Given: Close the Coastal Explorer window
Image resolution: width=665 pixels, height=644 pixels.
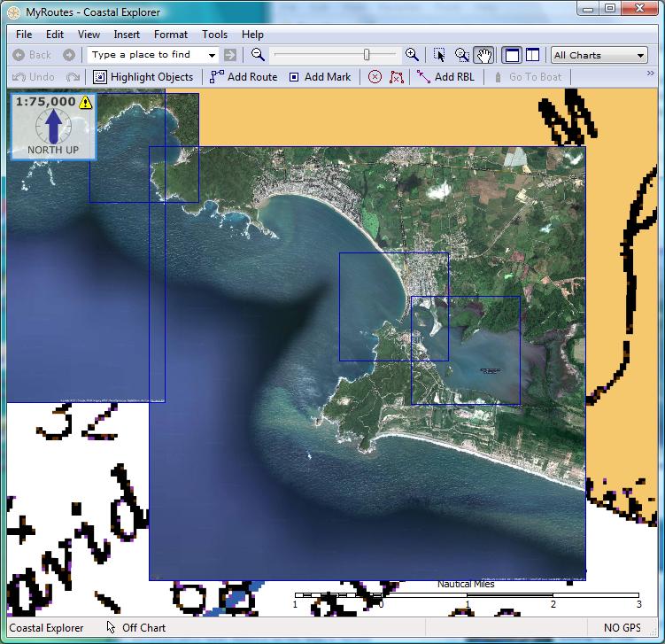Looking at the screenshot, I should click(639, 9).
